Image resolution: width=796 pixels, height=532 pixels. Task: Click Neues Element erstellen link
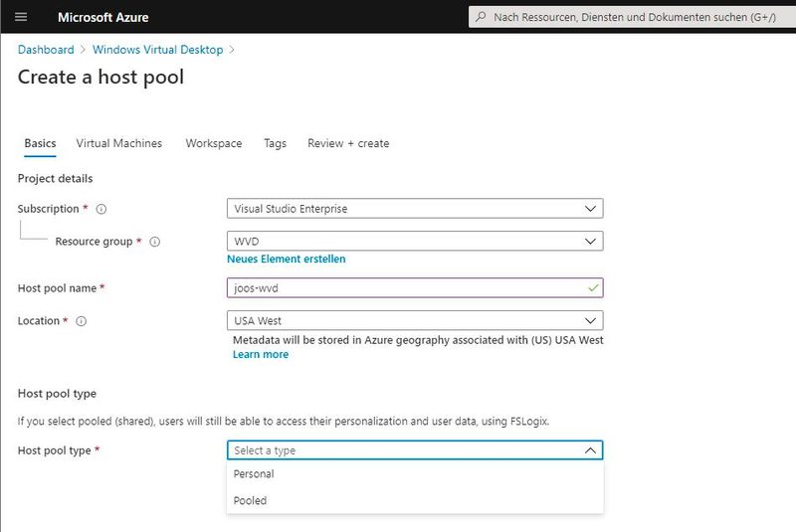[x=287, y=259]
